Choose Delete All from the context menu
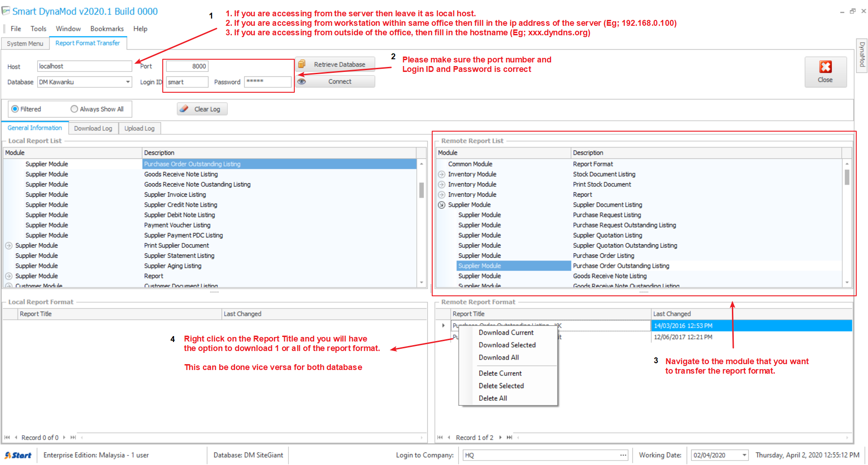Viewport: 868px width, 465px height. click(493, 398)
